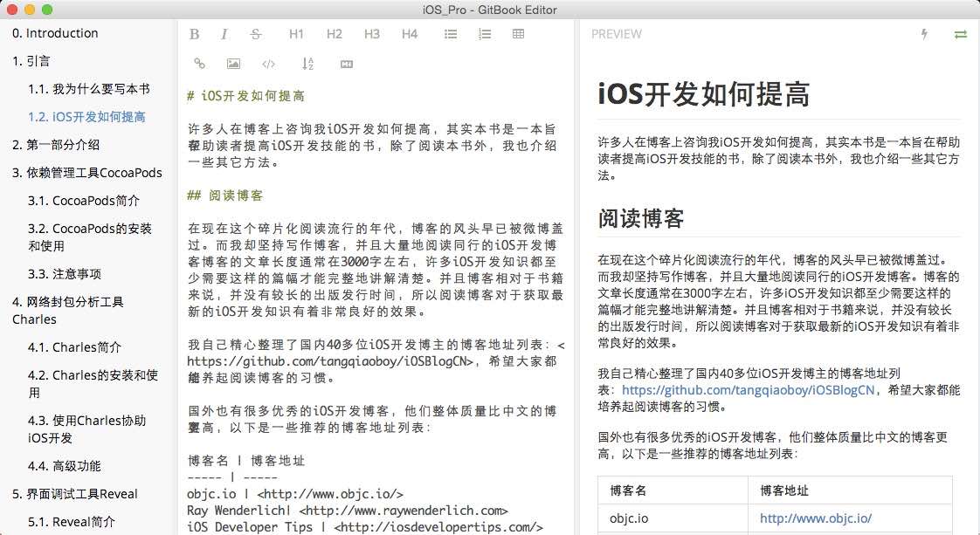980x535 pixels.
Task: Insert a code block with the code icon
Action: click(x=269, y=63)
